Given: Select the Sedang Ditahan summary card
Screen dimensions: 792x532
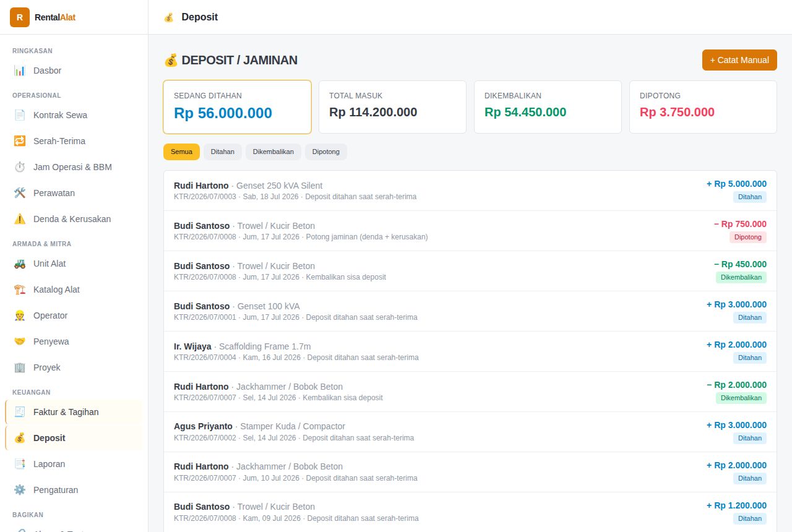Looking at the screenshot, I should coord(237,107).
